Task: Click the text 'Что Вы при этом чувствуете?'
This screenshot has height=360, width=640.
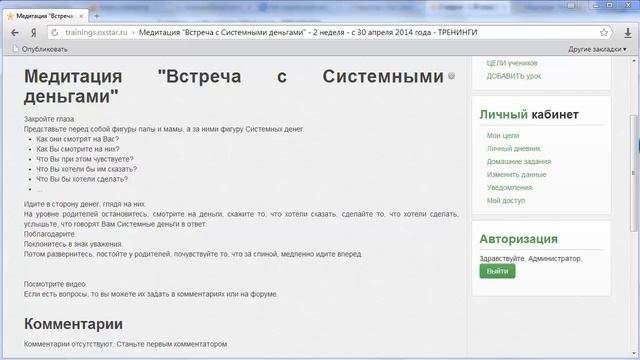Action: pos(85,159)
